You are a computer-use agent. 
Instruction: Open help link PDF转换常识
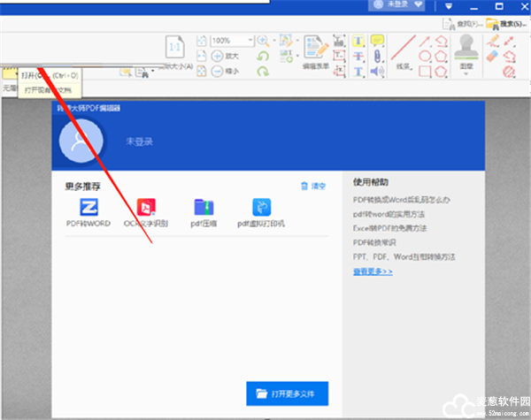click(374, 242)
